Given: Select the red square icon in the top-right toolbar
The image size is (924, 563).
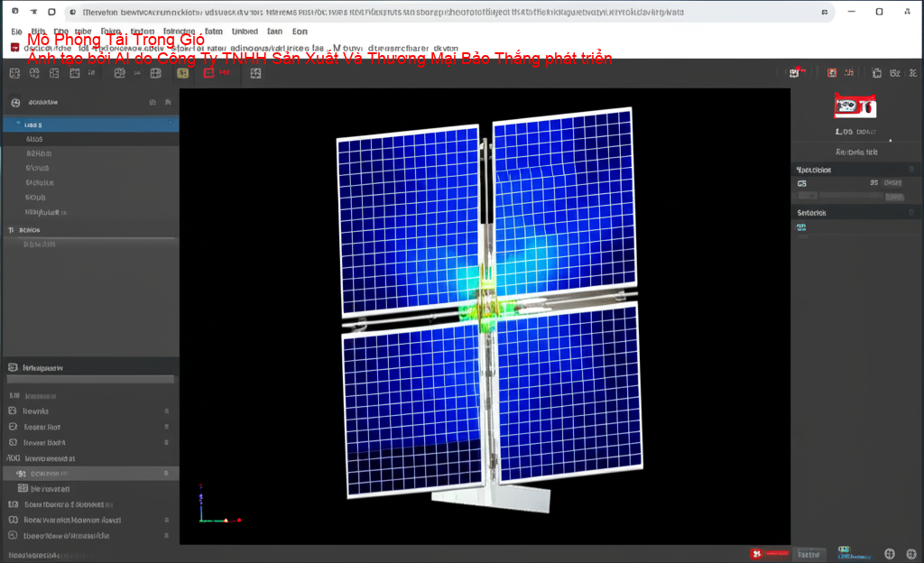Looking at the screenshot, I should [831, 73].
